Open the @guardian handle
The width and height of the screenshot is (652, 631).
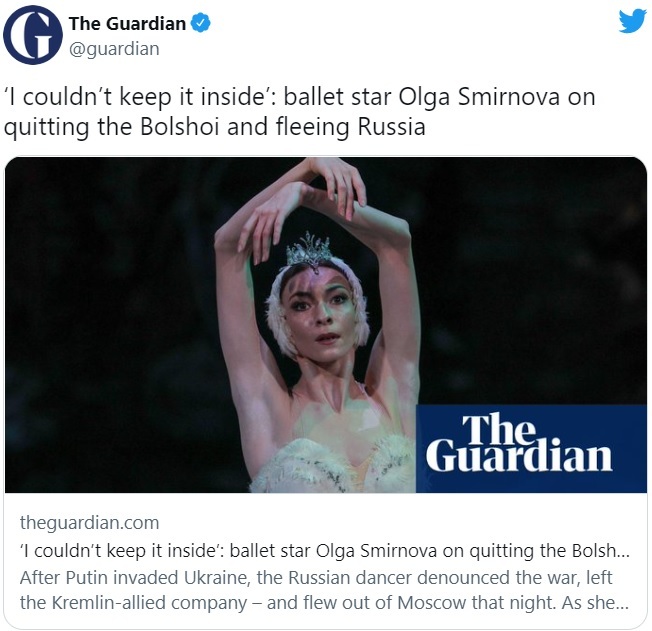(x=114, y=49)
